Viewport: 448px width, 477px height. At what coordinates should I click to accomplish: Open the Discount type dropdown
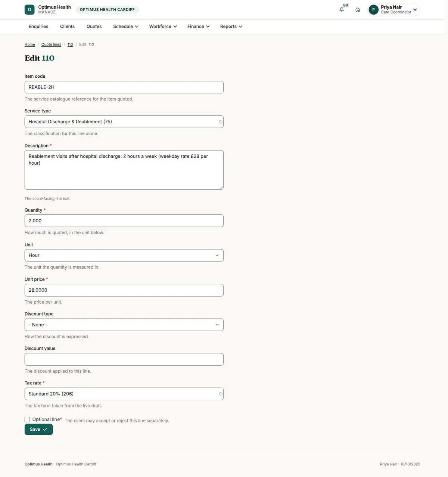pos(124,325)
